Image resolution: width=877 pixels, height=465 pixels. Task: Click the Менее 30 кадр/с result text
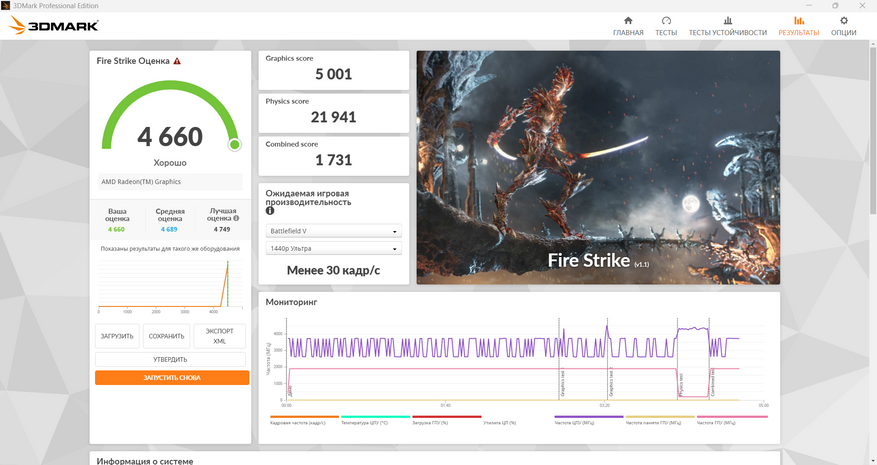pos(333,271)
